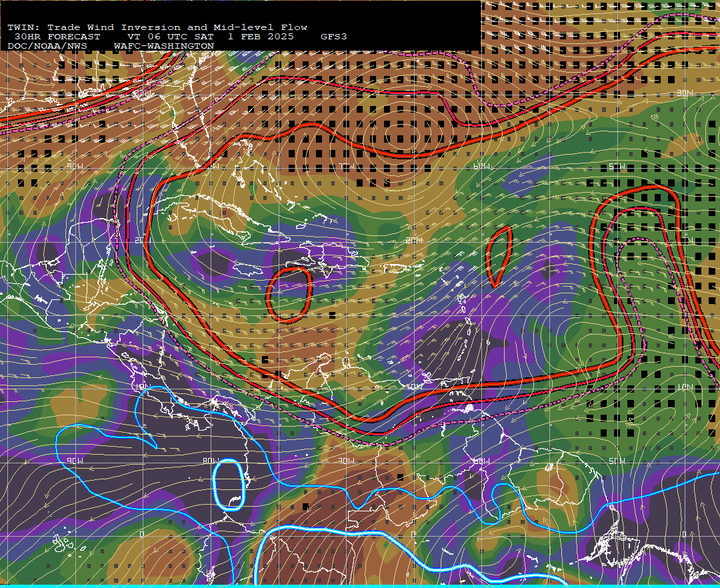Image resolution: width=720 pixels, height=588 pixels.
Task: Select the 'GFS3' model label
Action: click(334, 37)
